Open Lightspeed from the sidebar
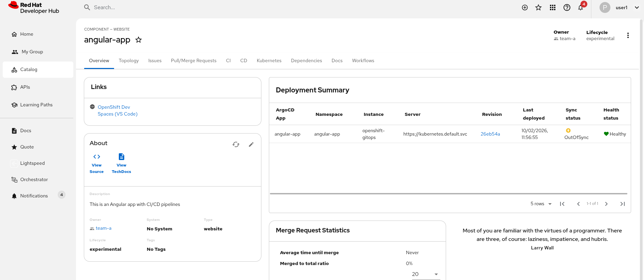This screenshot has width=644, height=280. (x=38, y=163)
